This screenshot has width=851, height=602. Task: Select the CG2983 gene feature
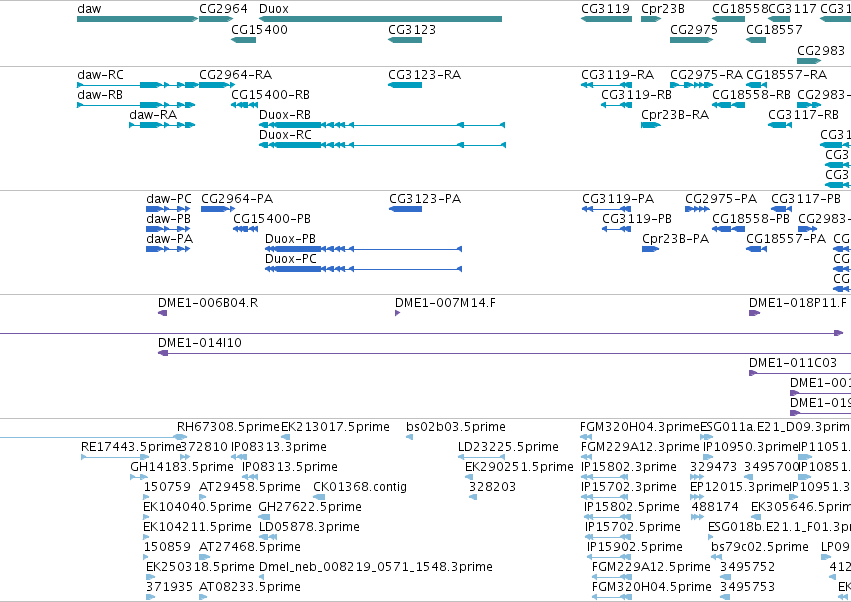pos(809,60)
